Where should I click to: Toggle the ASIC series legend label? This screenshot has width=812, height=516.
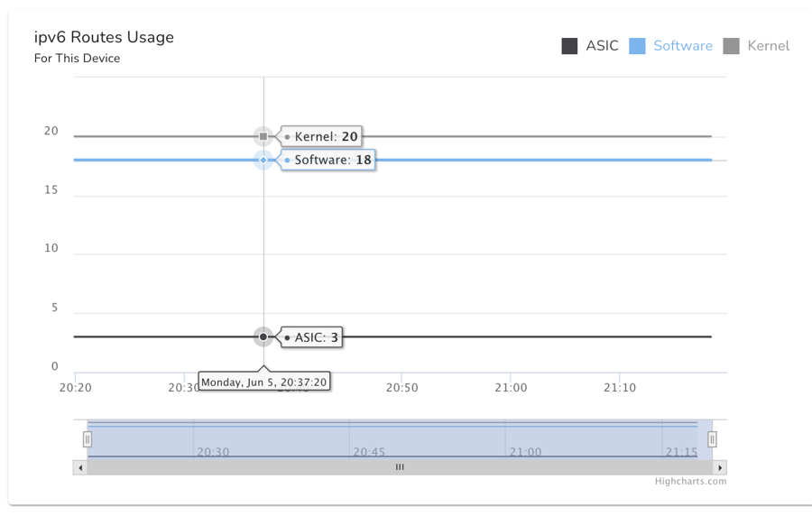[x=602, y=46]
